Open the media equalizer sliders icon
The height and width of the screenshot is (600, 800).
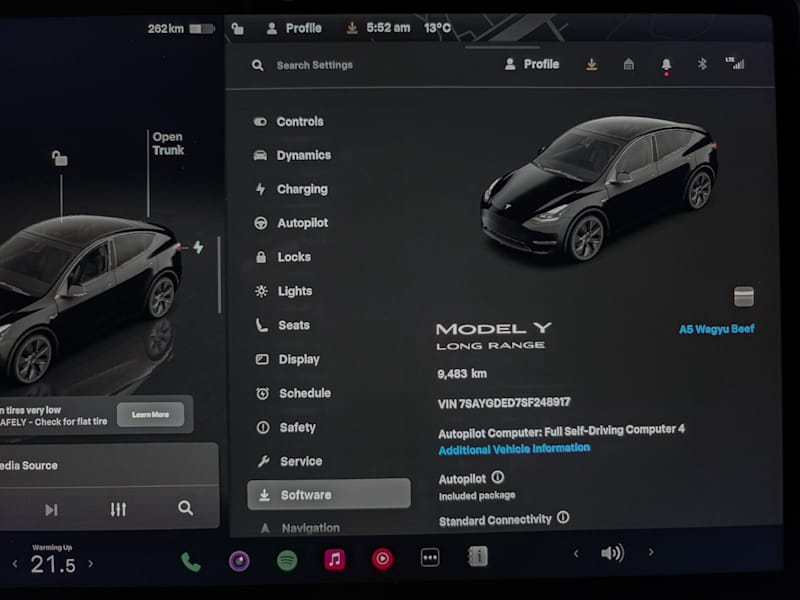[x=118, y=509]
